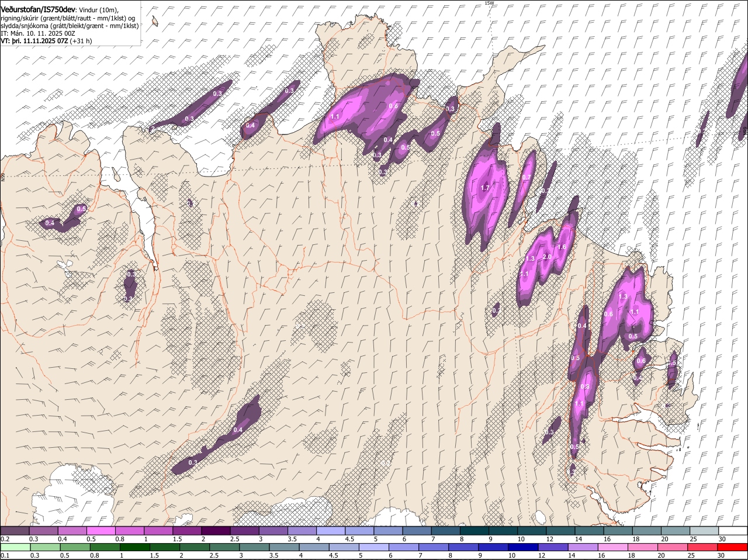Select the lower legend swatch between 7 and 8

[435, 547]
